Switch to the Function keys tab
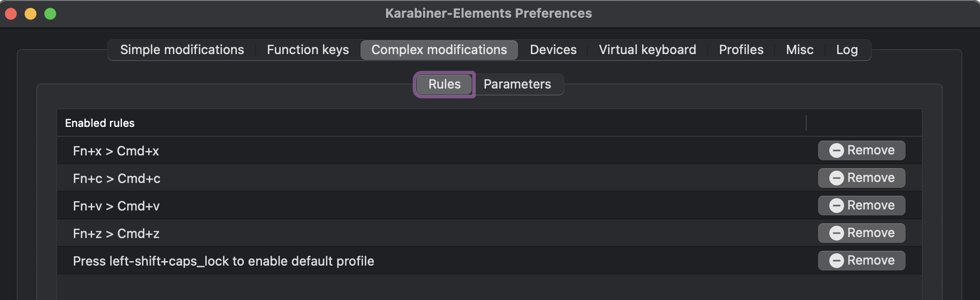This screenshot has width=980, height=300. click(308, 50)
